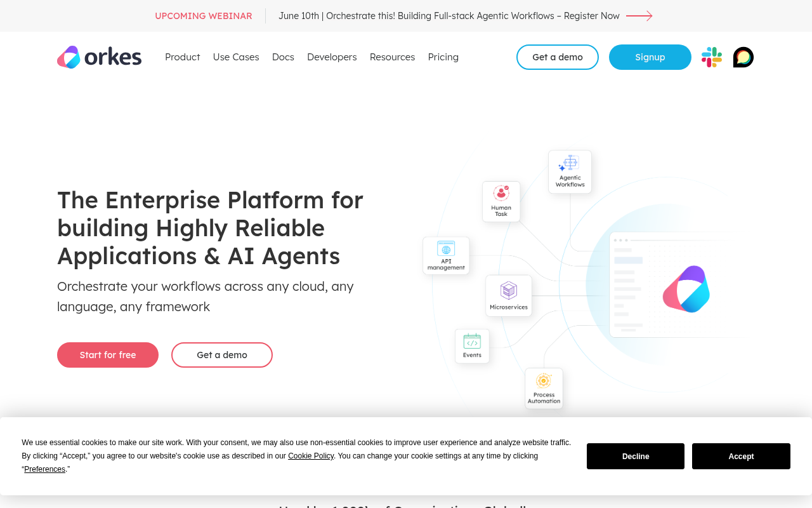Viewport: 812px width, 508px height.
Task: Open the Cookie Policy link
Action: pyautogui.click(x=311, y=455)
